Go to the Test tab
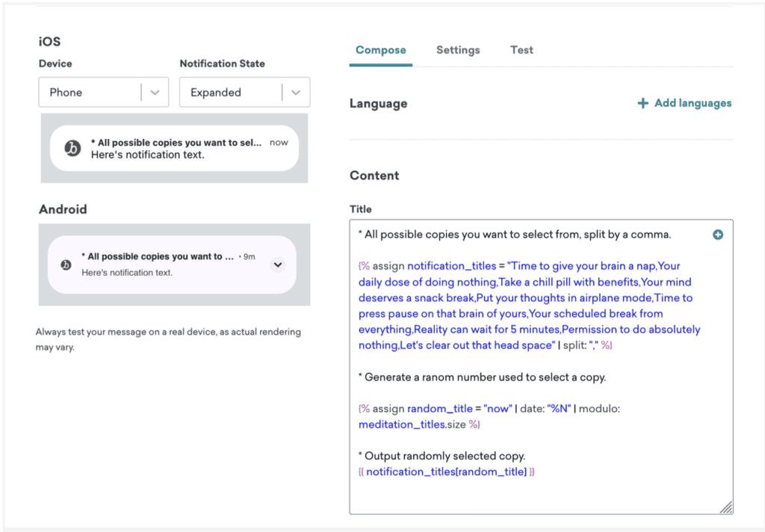 click(521, 50)
